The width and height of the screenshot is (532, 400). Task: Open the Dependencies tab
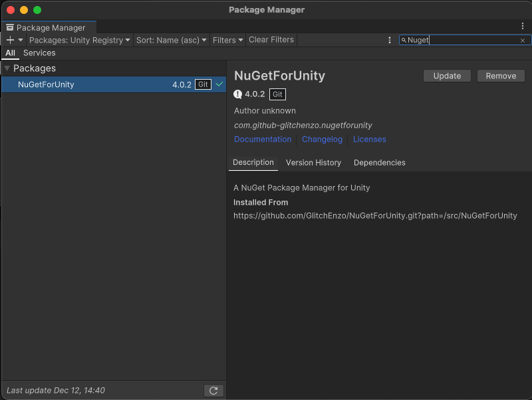379,163
